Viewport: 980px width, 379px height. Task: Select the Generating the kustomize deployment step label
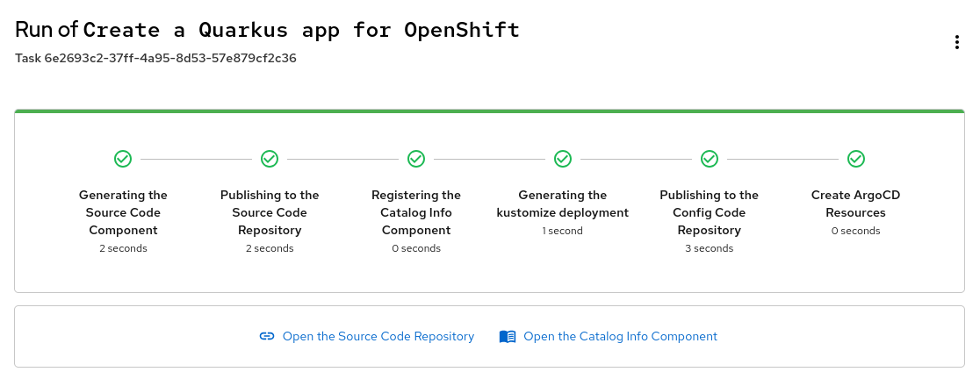563,204
